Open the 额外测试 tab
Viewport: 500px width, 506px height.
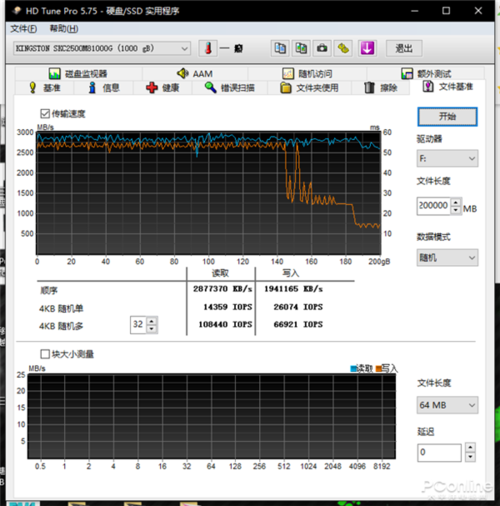(426, 73)
